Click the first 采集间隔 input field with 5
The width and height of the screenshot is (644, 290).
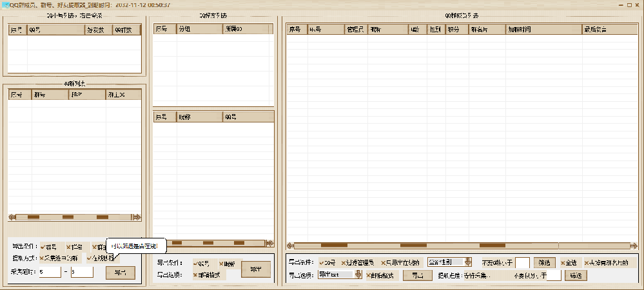point(50,273)
